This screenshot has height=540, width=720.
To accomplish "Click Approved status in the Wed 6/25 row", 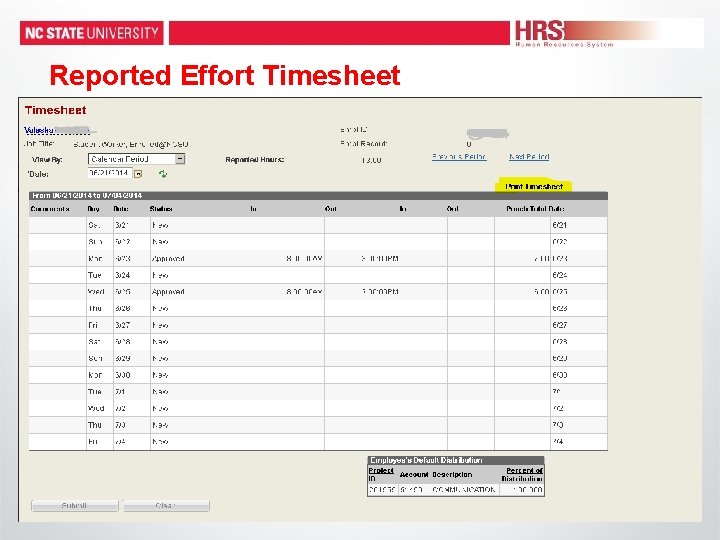I will pyautogui.click(x=168, y=292).
